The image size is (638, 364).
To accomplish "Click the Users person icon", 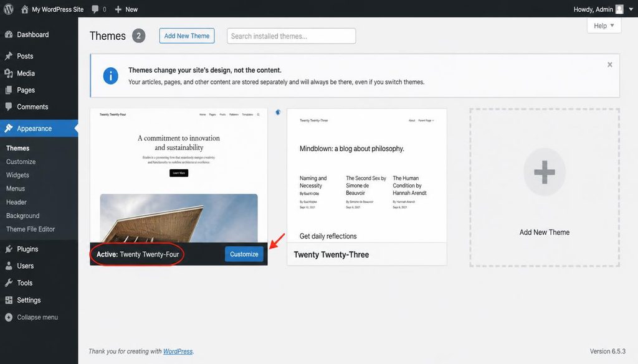I will (x=9, y=266).
